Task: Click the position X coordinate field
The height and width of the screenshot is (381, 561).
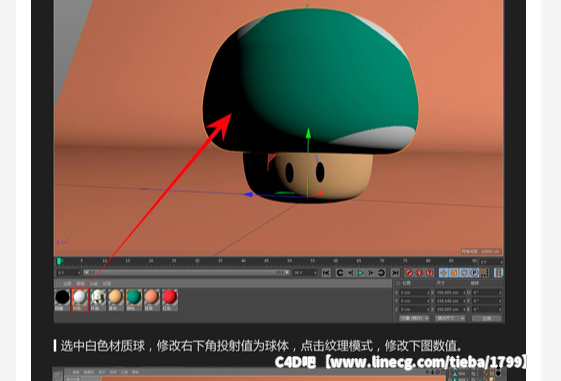Action: 415,293
